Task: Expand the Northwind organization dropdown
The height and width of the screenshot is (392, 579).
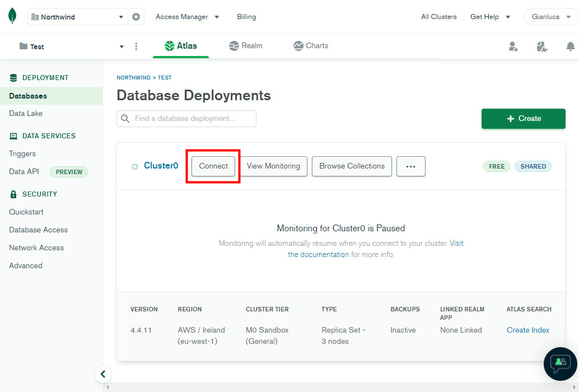Action: point(121,17)
